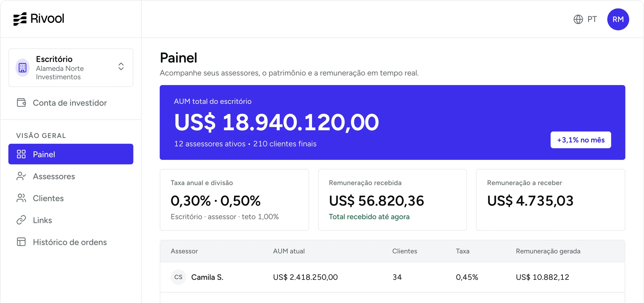Screen dimensions: 644x303
Task: Click the Remuneração recebida card
Action: tap(392, 200)
